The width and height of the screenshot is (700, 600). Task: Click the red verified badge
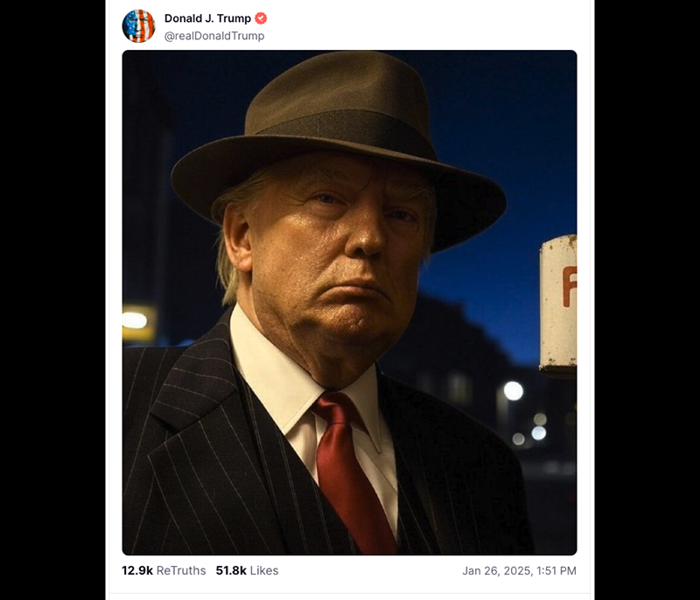coord(261,18)
